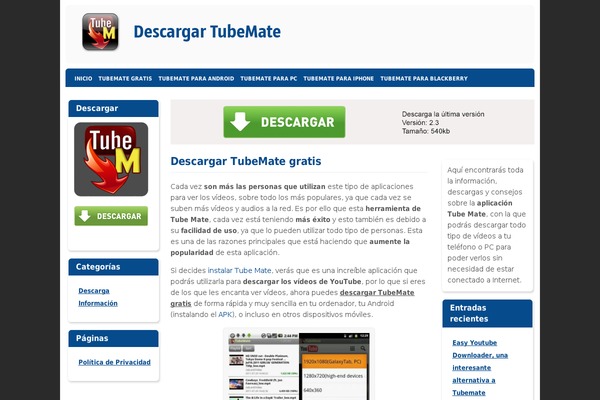Click the TubeMate logo in the header
The image size is (600, 400).
point(100,32)
